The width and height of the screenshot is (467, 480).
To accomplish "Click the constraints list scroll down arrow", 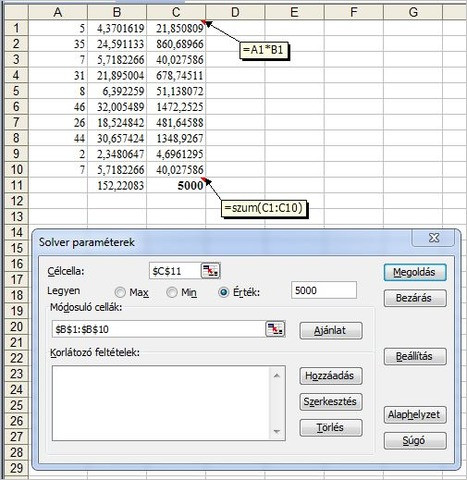I will click(277, 431).
